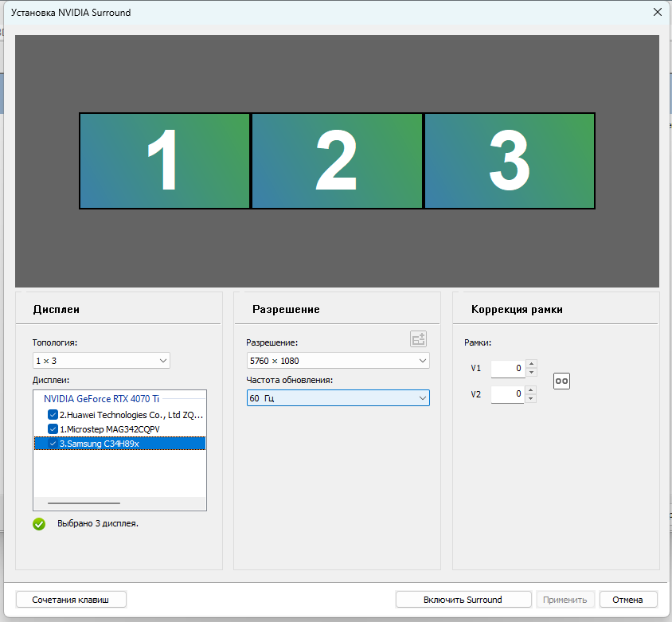This screenshot has height=622, width=672.
Task: Click the Применить button
Action: point(565,599)
